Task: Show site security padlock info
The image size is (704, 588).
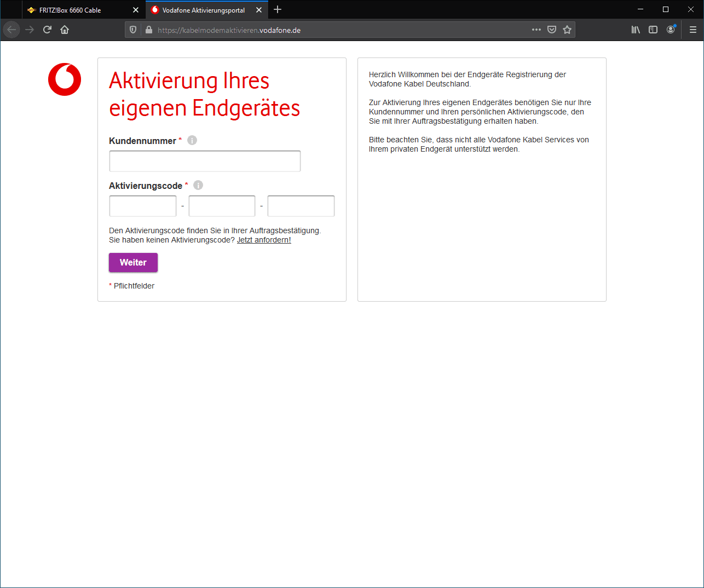Action: coord(148,30)
